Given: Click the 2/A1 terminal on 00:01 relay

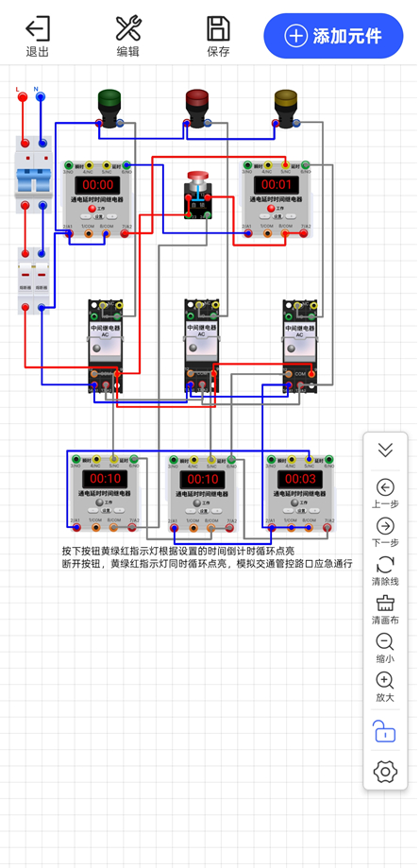Looking at the screenshot, I should click(248, 234).
